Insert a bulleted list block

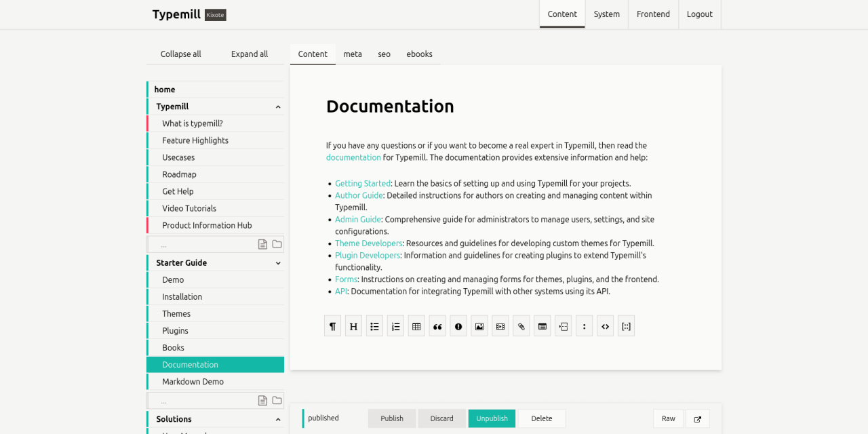(x=374, y=326)
